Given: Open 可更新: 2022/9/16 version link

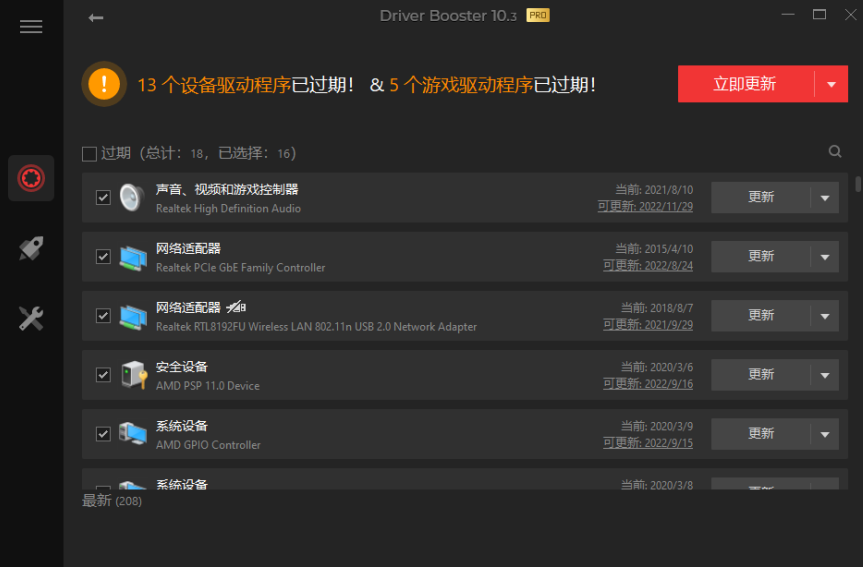Looking at the screenshot, I should [x=648, y=384].
